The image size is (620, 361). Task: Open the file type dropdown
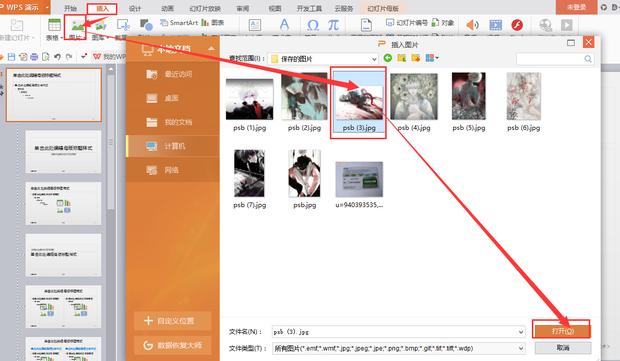click(521, 348)
